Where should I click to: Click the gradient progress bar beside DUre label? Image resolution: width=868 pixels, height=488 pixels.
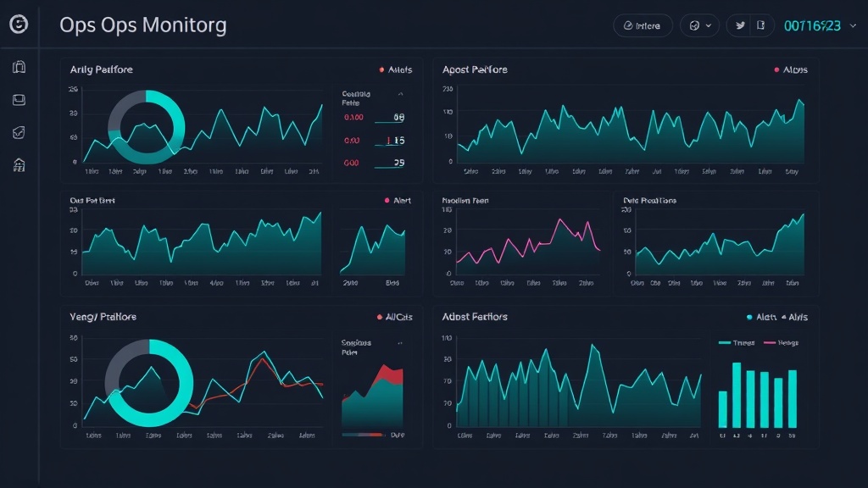(363, 435)
